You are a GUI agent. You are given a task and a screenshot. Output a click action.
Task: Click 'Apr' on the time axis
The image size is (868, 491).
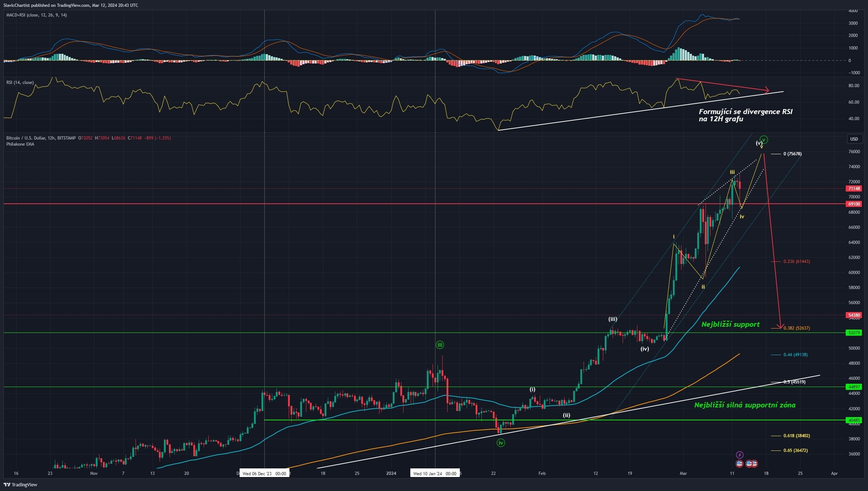click(834, 473)
